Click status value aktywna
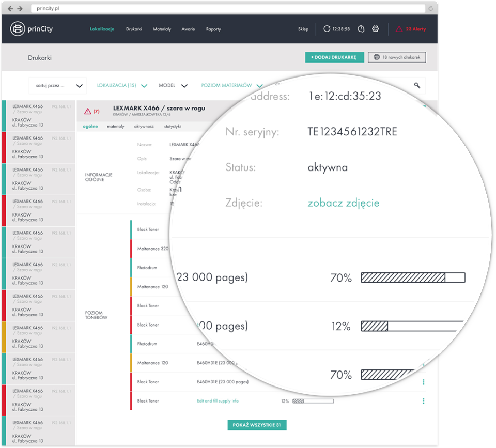 328,167
